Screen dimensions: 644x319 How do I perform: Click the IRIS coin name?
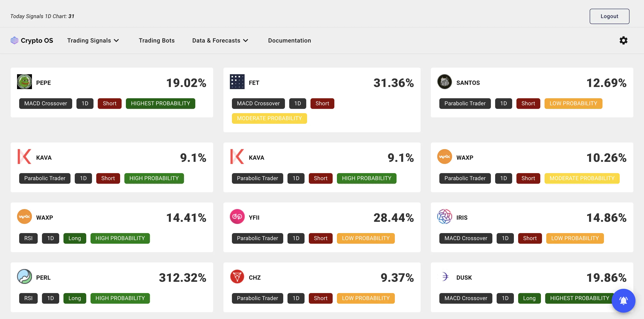click(x=462, y=218)
